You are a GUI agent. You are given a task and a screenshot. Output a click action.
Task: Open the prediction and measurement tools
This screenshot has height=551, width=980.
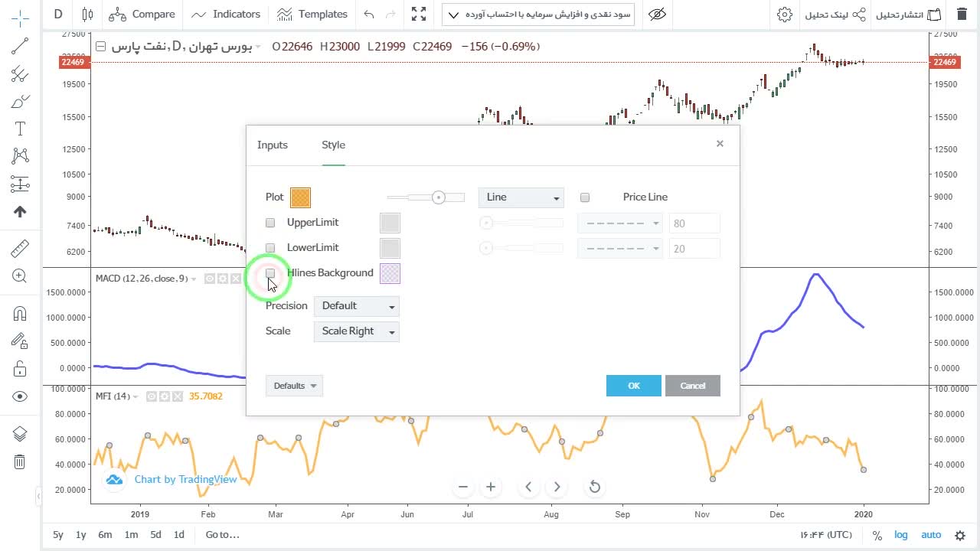[20, 184]
